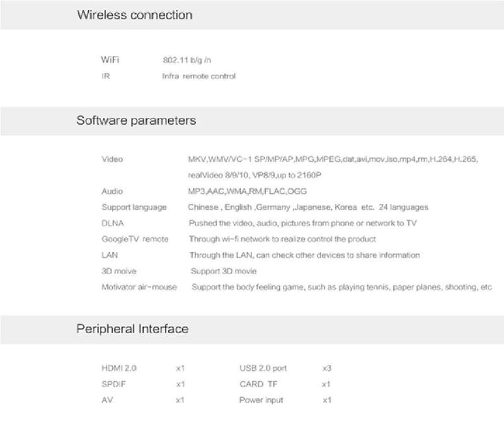
Task: Select Support 3D movie text
Action: click(224, 271)
